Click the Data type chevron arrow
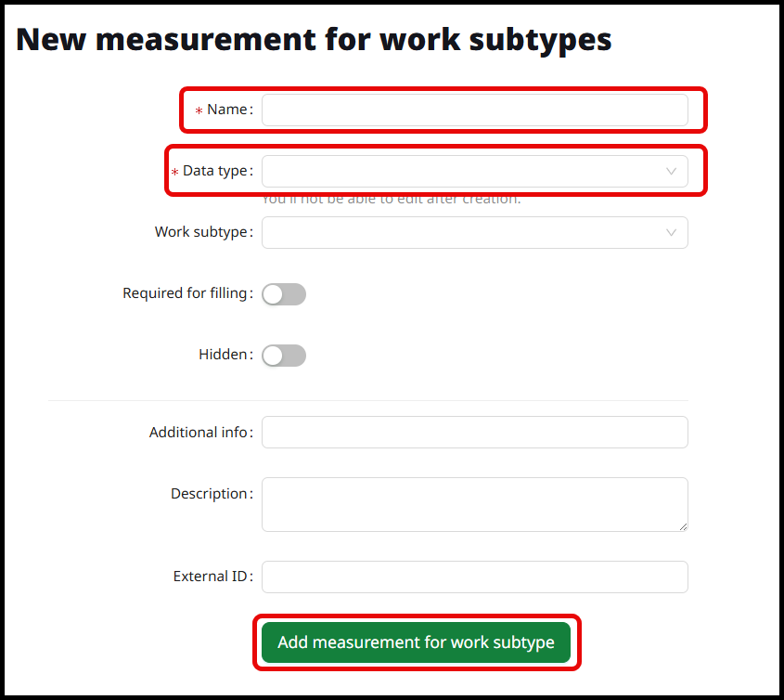The height and width of the screenshot is (700, 784). (671, 171)
